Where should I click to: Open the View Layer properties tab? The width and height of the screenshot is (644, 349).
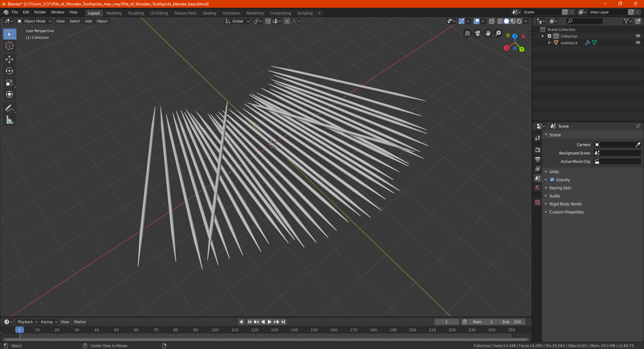click(x=538, y=168)
